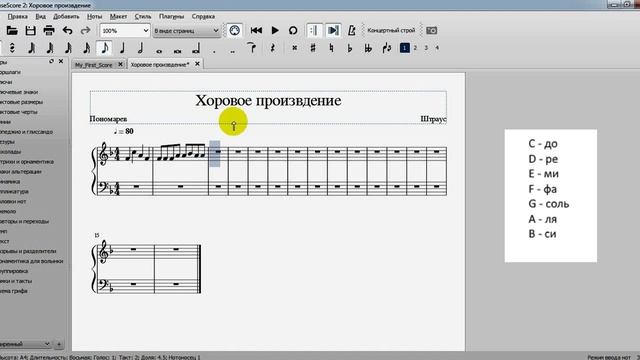Toggle loop playback
Image resolution: width=640 pixels, height=360 pixels.
293,31
